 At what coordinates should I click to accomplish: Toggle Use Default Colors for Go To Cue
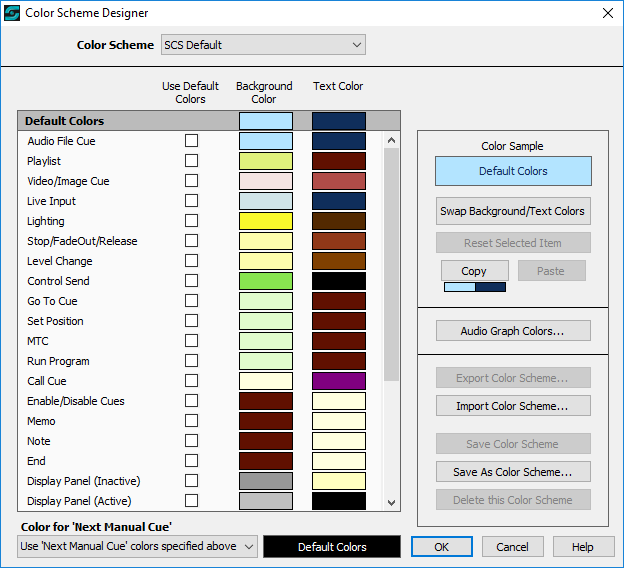coord(191,301)
